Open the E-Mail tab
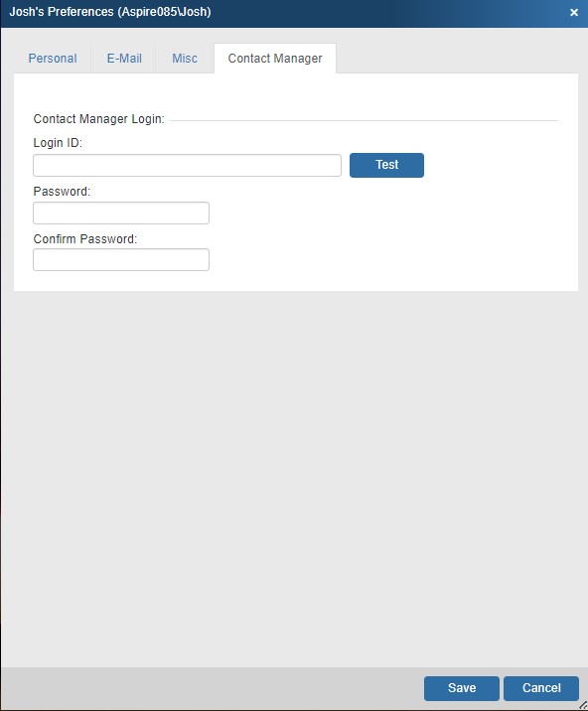The image size is (588, 711). pyautogui.click(x=124, y=58)
